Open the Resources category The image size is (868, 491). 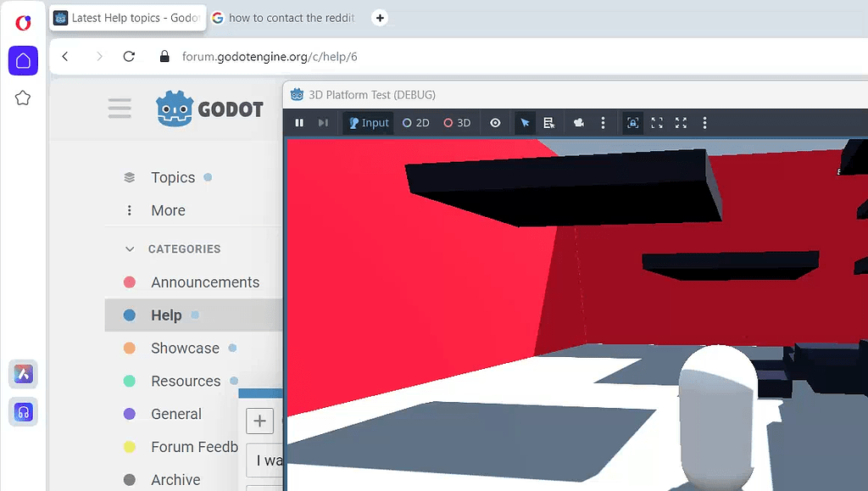pos(186,381)
